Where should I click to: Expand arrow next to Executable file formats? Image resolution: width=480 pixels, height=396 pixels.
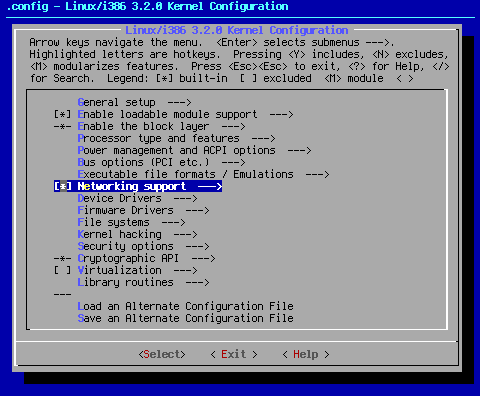coord(317,174)
